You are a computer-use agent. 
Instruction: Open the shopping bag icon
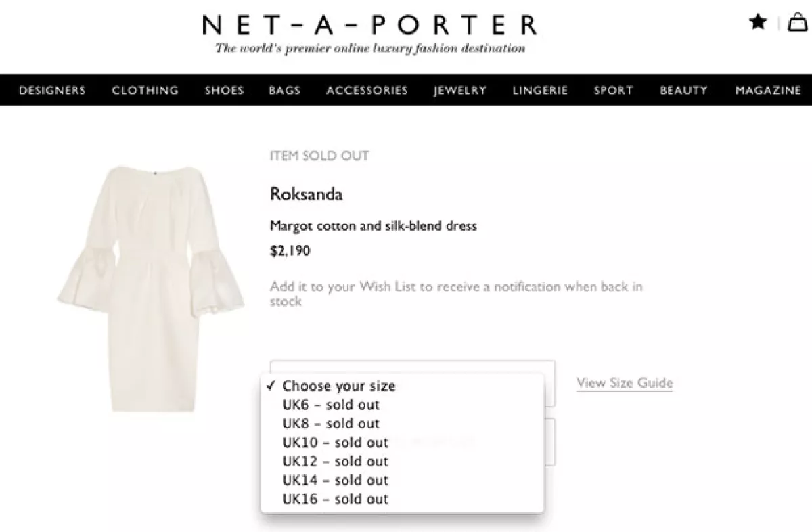tap(796, 22)
